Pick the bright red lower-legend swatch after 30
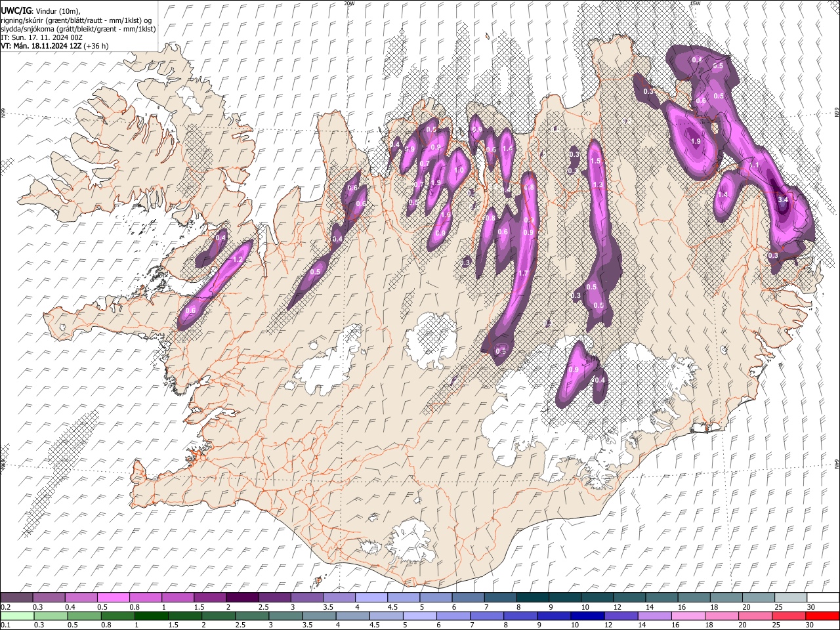 (x=822, y=616)
